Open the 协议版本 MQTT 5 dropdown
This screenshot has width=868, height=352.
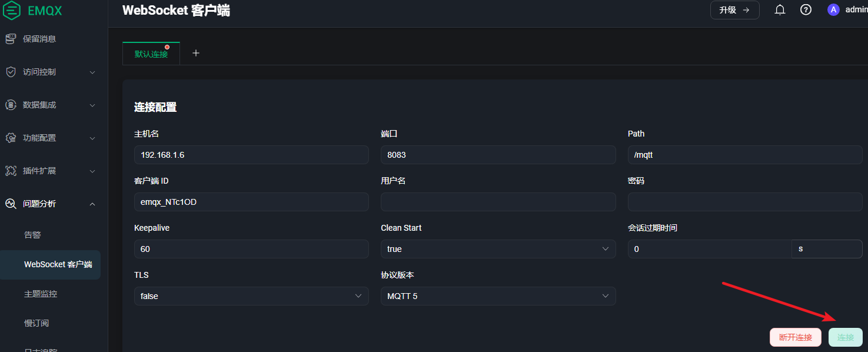tap(498, 296)
